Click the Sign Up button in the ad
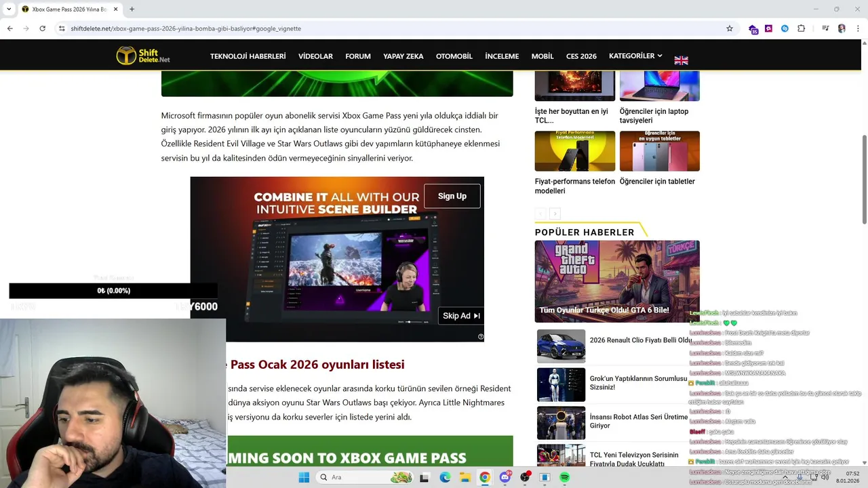The height and width of the screenshot is (488, 868). (x=452, y=196)
